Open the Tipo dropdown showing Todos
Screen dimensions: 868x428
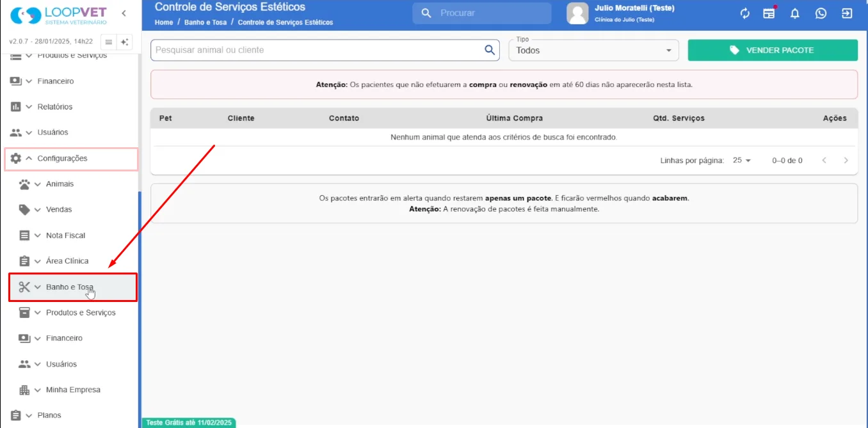pyautogui.click(x=593, y=50)
